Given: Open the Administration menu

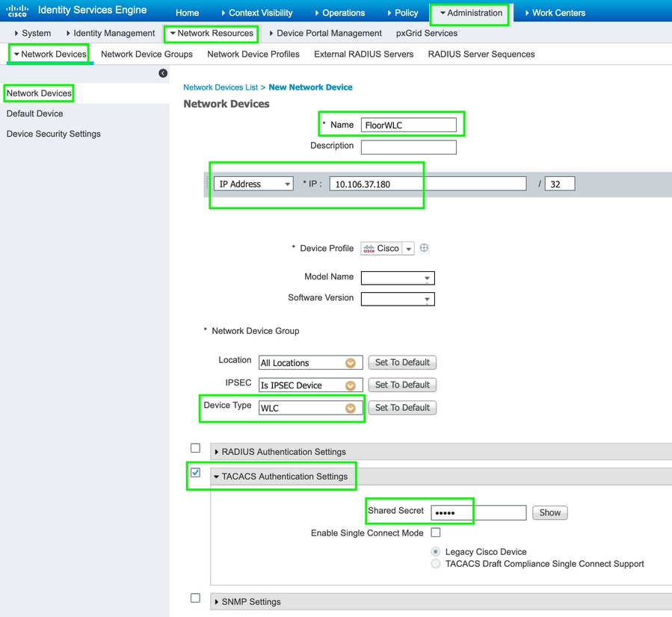Looking at the screenshot, I should [471, 13].
